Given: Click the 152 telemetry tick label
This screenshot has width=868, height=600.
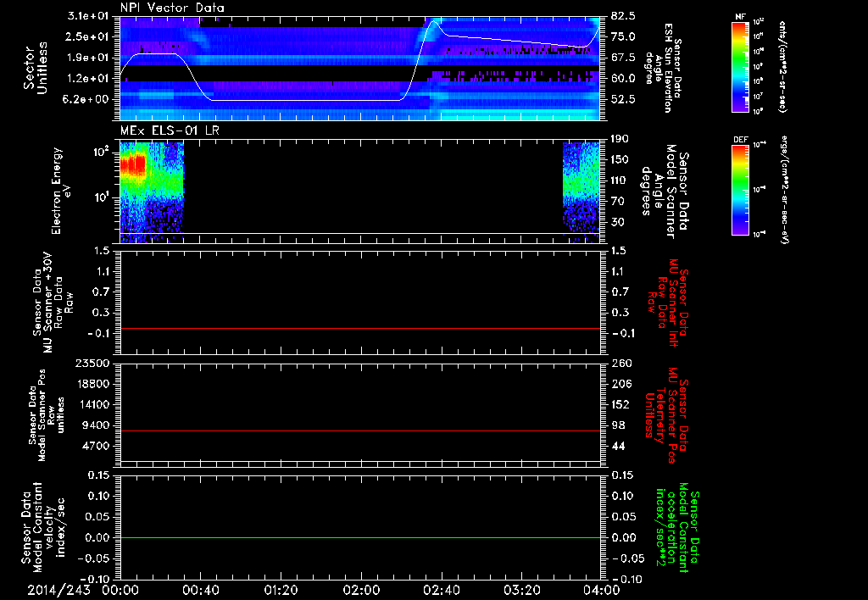Looking at the screenshot, I should click(x=621, y=404).
